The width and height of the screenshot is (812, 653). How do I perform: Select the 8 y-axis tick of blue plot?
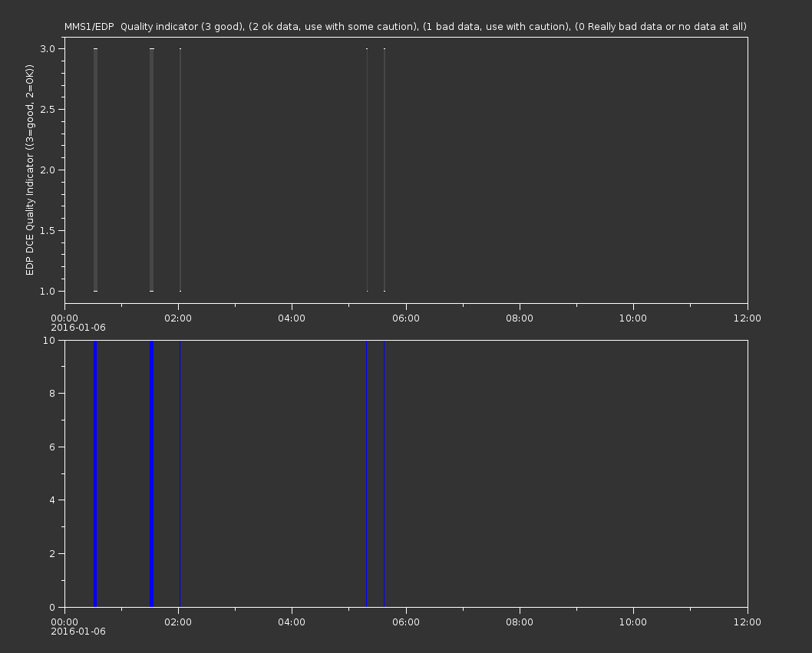52,394
